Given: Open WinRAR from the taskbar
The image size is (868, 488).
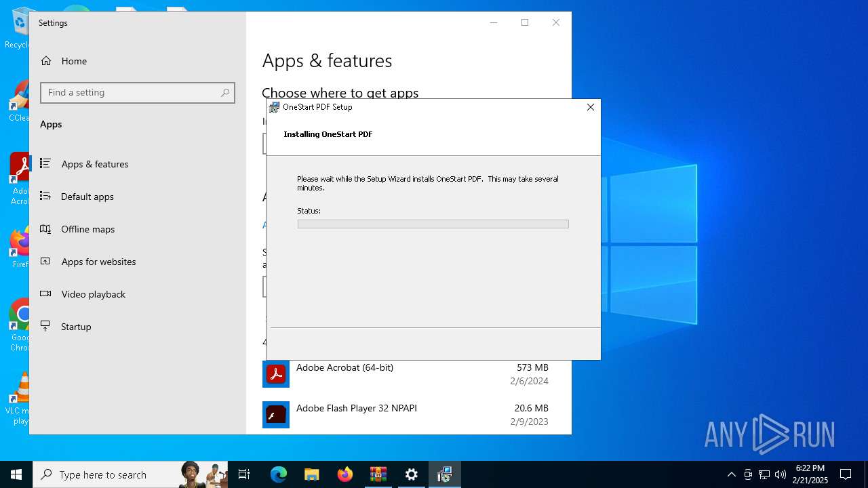Looking at the screenshot, I should click(378, 474).
